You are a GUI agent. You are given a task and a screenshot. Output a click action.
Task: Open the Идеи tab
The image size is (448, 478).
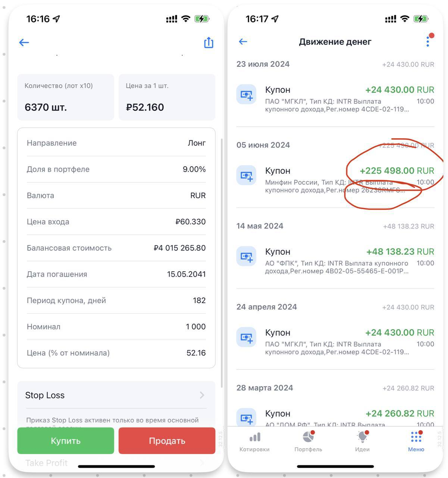362,442
